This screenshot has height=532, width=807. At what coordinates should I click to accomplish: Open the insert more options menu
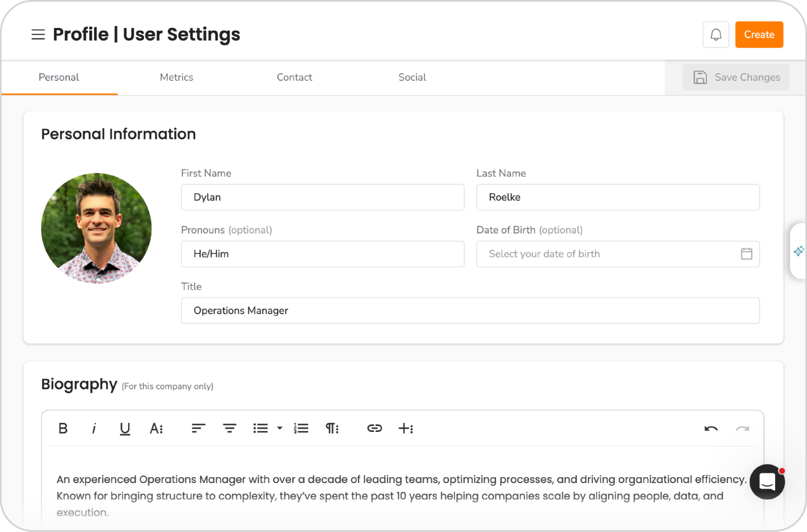point(406,428)
